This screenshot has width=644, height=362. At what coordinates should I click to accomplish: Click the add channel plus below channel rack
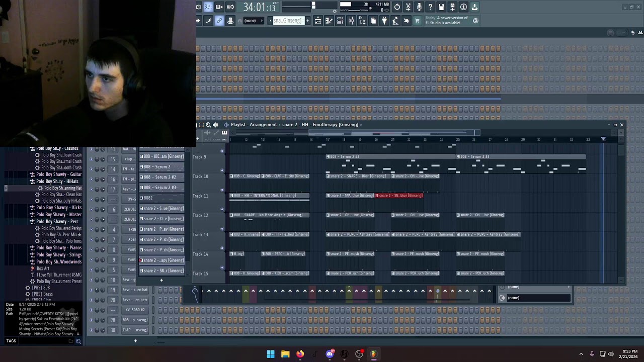point(135,341)
